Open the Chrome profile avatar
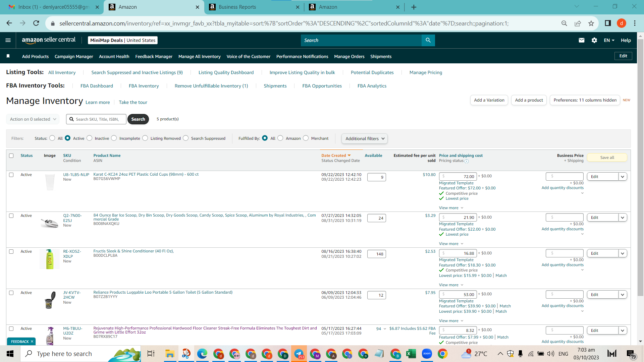The width and height of the screenshot is (644, 362). (x=622, y=23)
